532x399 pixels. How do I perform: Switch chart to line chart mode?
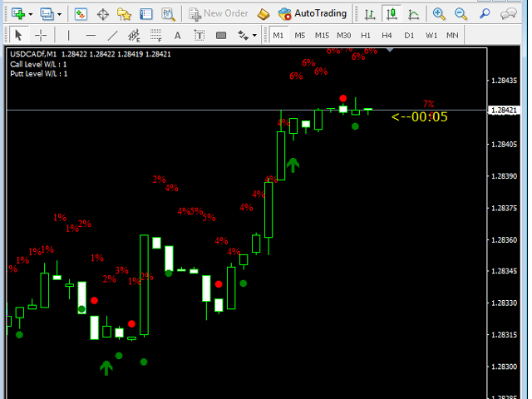[413, 13]
